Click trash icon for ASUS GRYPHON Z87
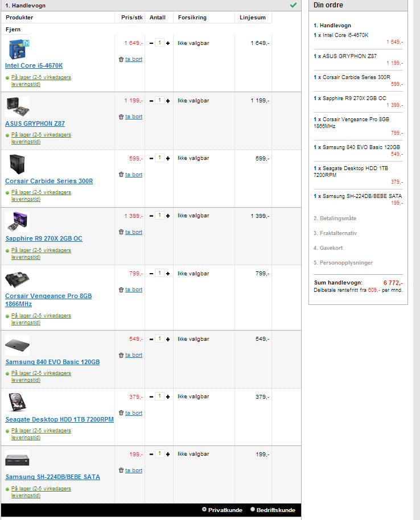 coord(121,117)
